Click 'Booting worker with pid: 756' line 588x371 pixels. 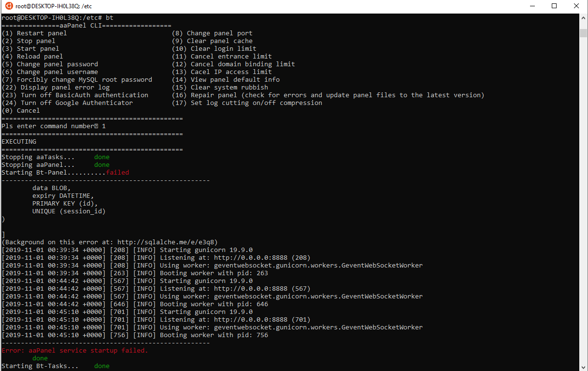click(x=135, y=335)
